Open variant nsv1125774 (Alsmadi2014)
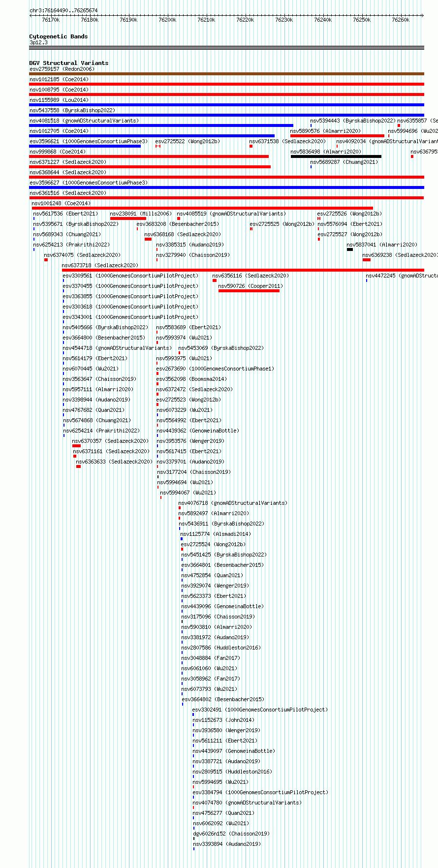438x868 pixels. [x=216, y=534]
